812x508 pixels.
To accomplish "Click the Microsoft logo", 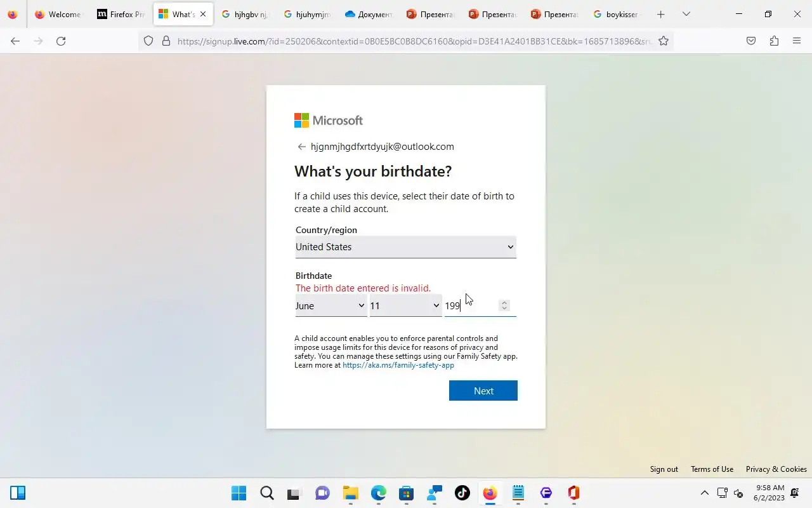I will coord(329,121).
